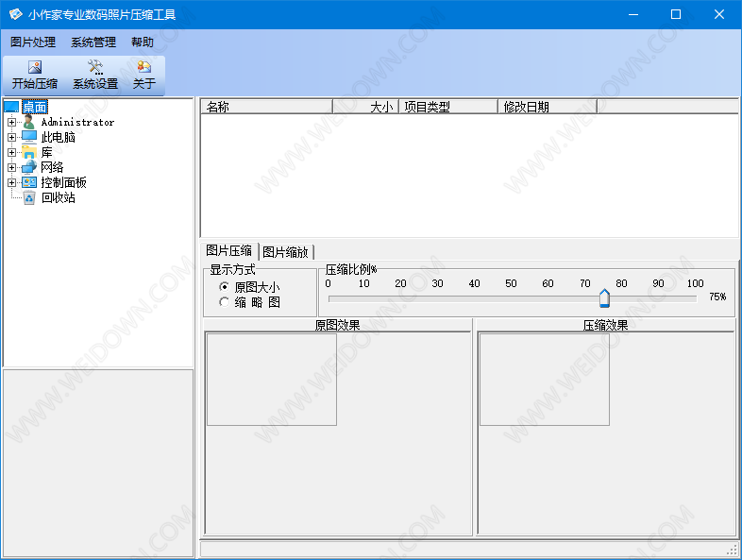Sort file list by 名称 column header
Viewport: 742px width, 560px height.
(266, 107)
